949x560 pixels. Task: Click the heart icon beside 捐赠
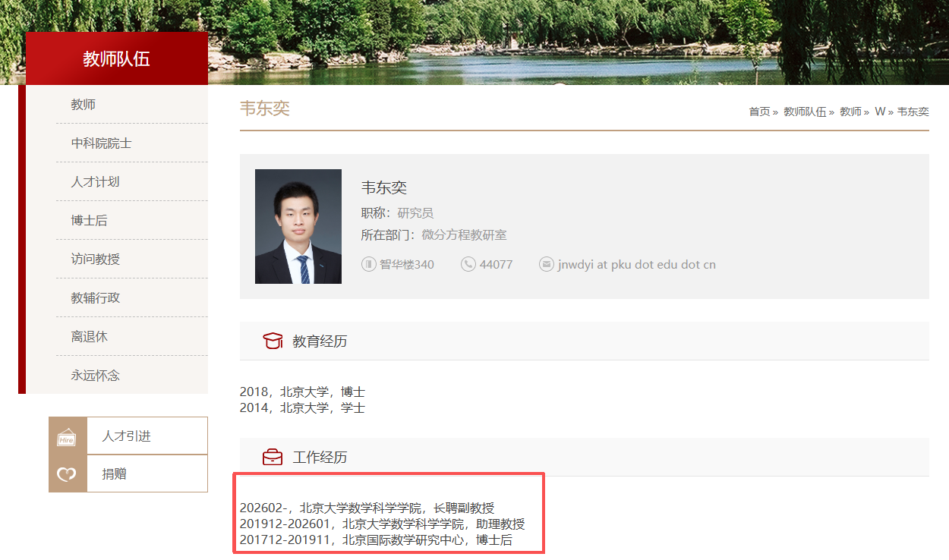pos(68,474)
